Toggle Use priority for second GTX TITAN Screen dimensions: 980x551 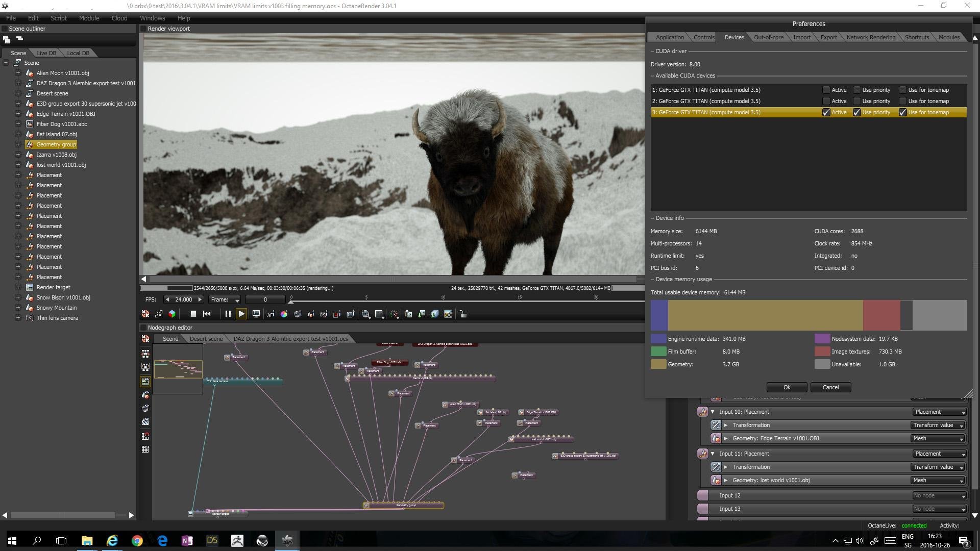[x=857, y=101]
